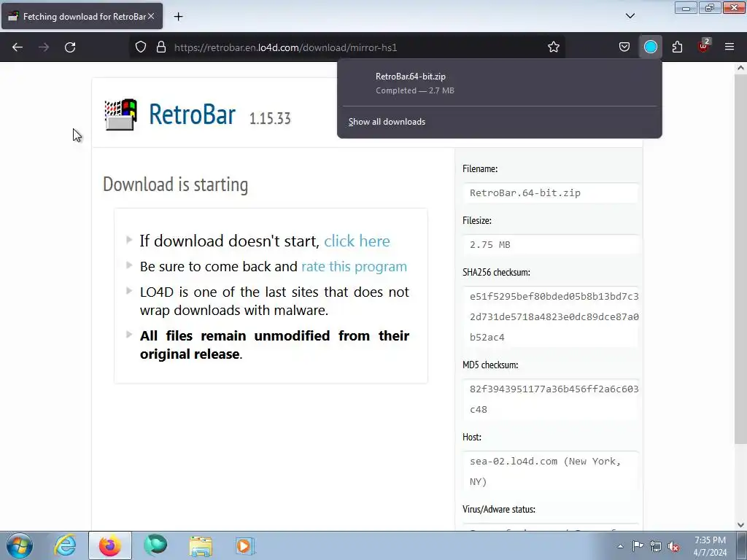Open RetroBar.64-bit.zip in downloads panel

point(499,83)
